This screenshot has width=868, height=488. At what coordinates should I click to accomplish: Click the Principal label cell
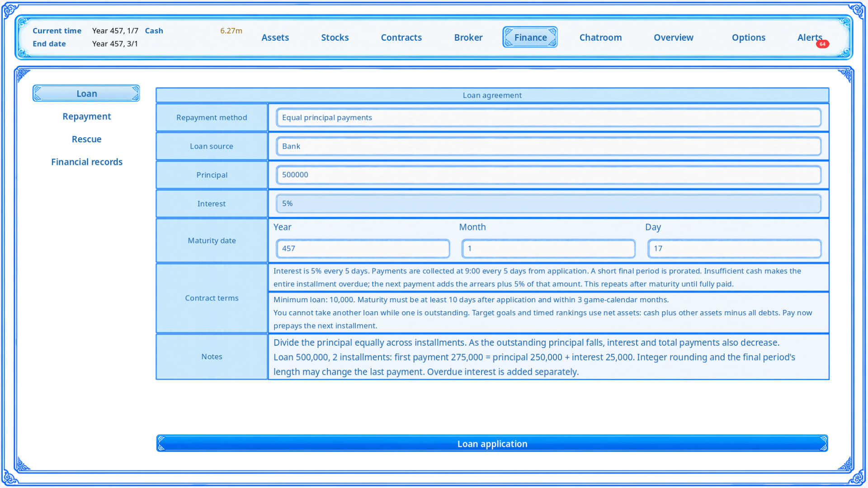pyautogui.click(x=212, y=175)
